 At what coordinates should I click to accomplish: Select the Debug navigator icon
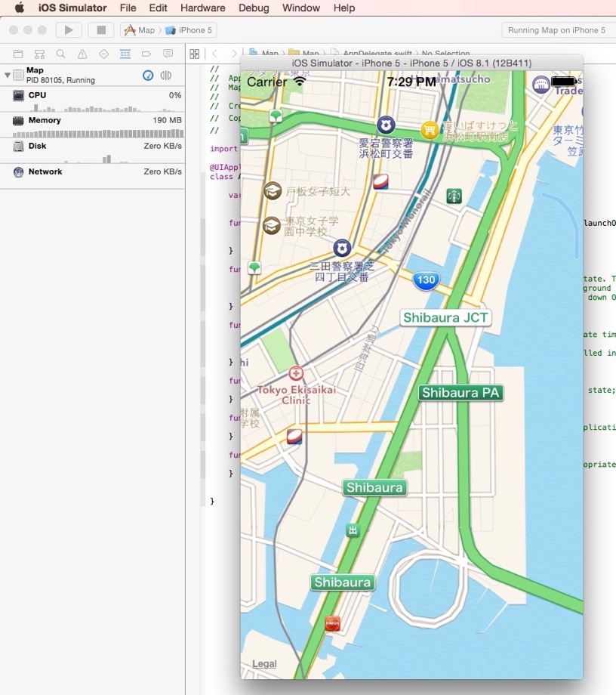pos(125,54)
